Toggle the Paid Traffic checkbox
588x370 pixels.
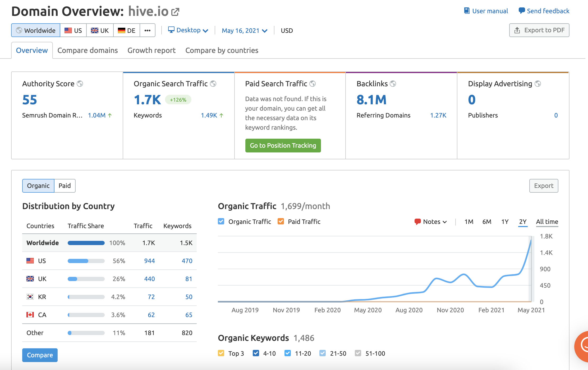(281, 221)
